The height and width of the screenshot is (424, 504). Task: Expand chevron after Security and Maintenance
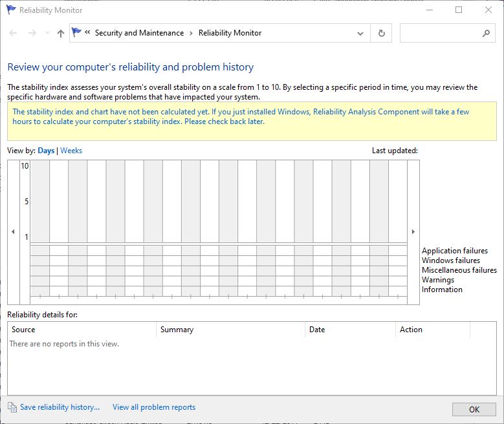(191, 33)
